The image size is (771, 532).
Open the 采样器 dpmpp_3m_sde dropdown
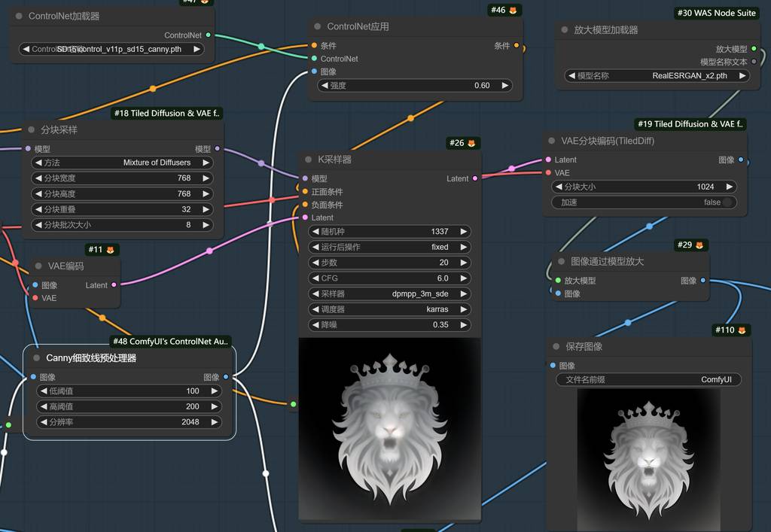tap(389, 294)
